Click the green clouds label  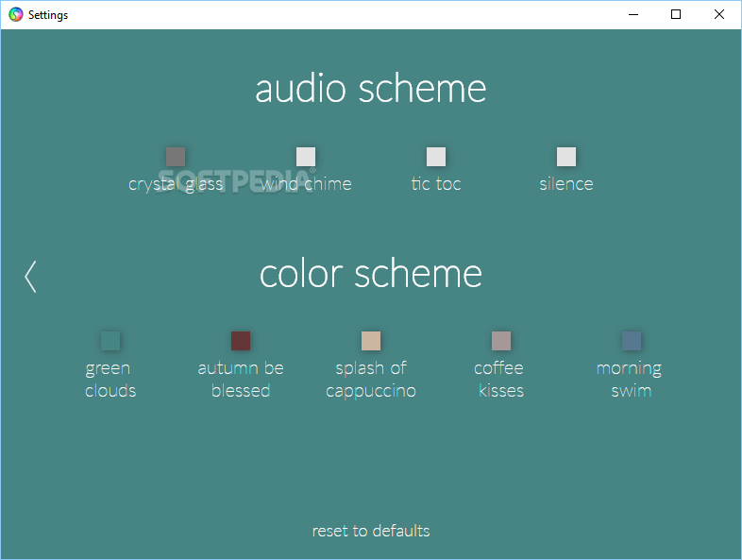(x=110, y=380)
